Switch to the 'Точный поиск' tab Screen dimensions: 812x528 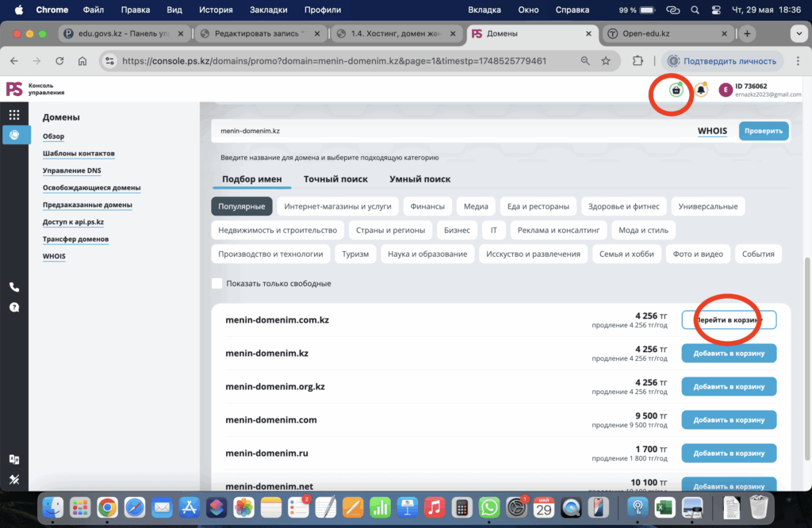(x=335, y=179)
